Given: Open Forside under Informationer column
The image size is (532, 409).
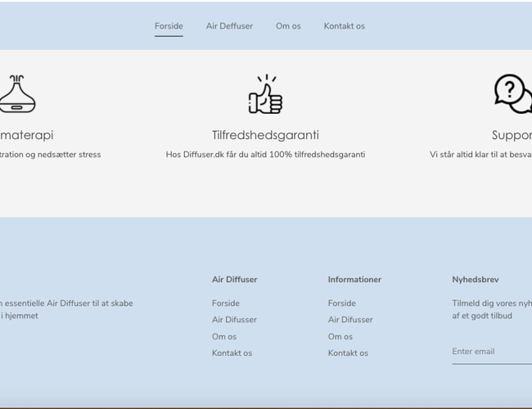Looking at the screenshot, I should tap(342, 303).
